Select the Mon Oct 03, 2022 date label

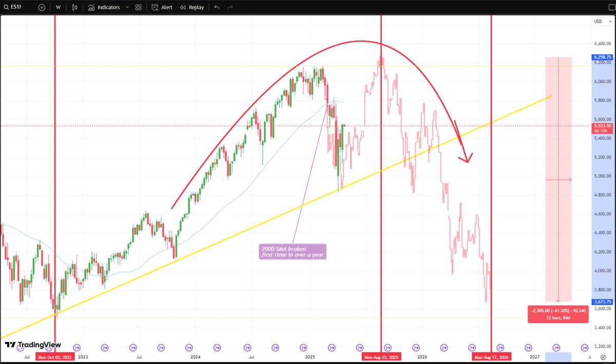[x=55, y=357]
